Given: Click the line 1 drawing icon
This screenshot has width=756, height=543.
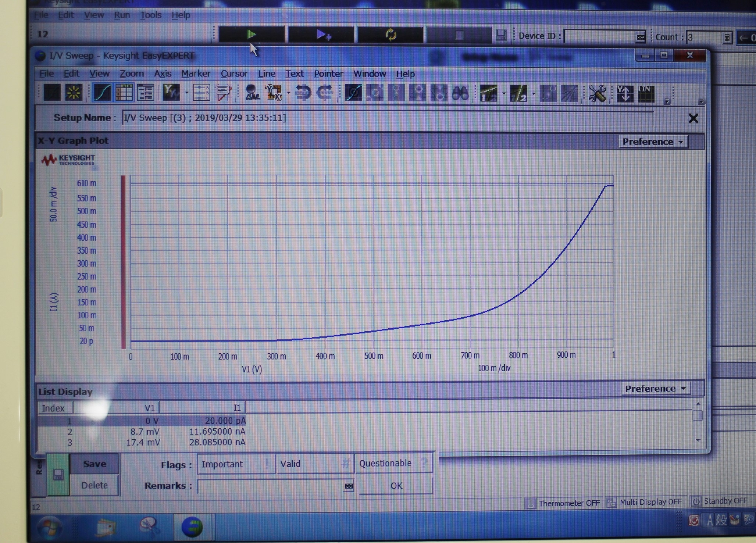Looking at the screenshot, I should (x=489, y=93).
